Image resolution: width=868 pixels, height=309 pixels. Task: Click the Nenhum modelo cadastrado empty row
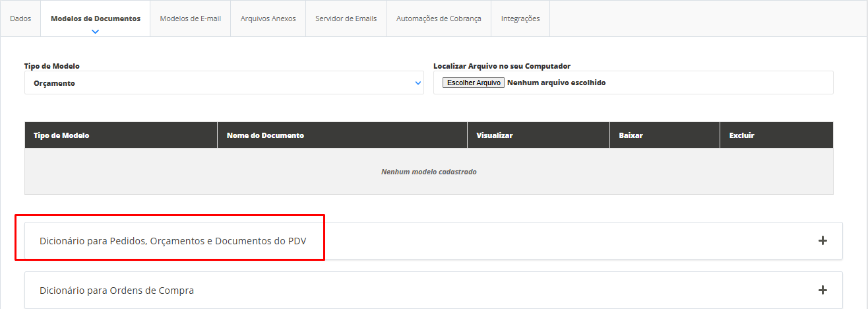[x=429, y=172]
